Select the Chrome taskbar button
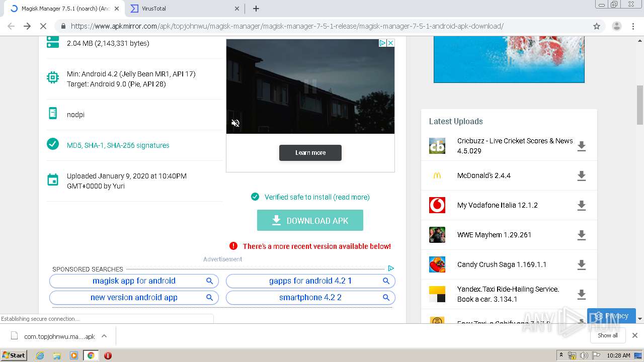The height and width of the screenshot is (362, 644). (91, 355)
